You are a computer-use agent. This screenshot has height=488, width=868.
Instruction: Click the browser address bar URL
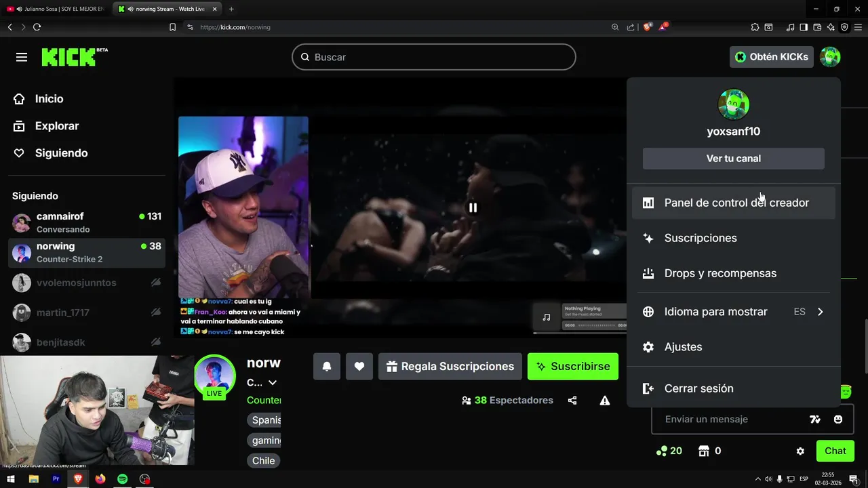coord(235,27)
